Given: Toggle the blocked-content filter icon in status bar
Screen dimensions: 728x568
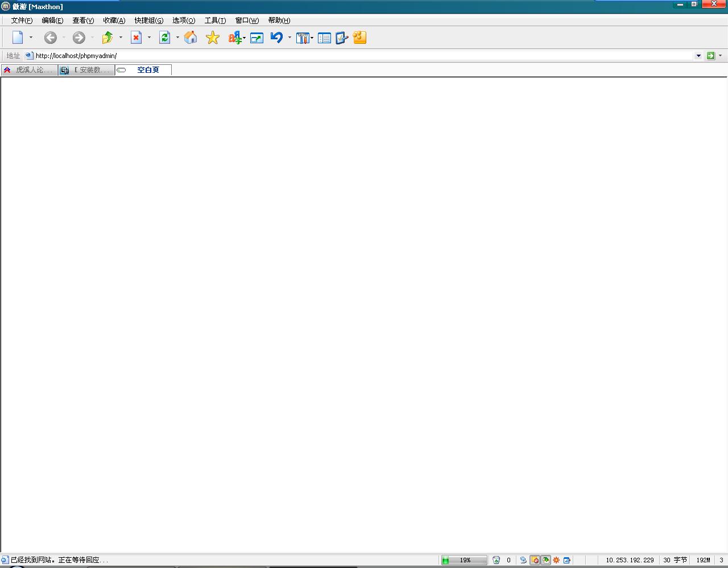Looking at the screenshot, I should 535,560.
